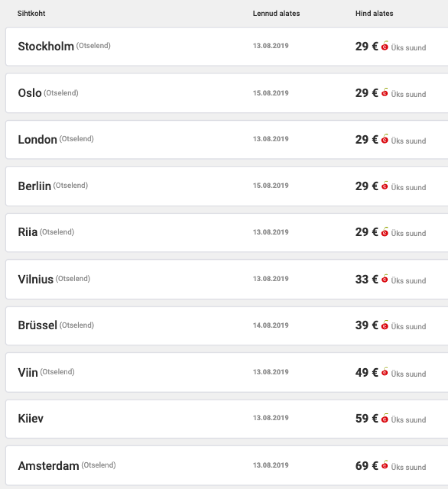Click the 14.08.2019 date for Brüssel

tap(270, 325)
